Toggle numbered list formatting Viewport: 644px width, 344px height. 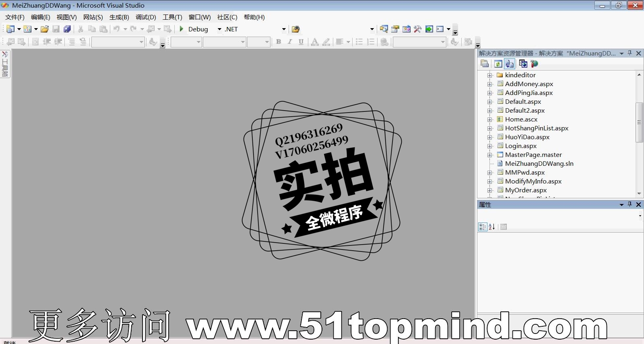click(371, 42)
